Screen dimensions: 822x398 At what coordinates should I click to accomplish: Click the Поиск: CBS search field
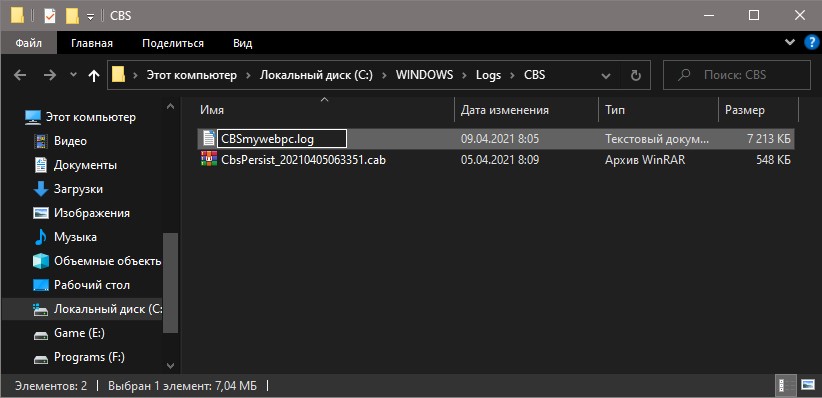click(737, 75)
